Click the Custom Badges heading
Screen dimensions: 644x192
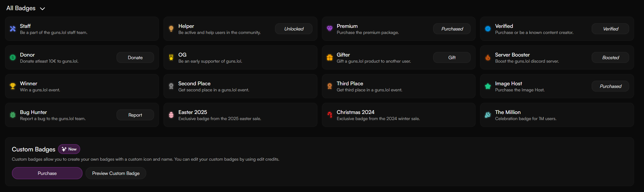(34, 149)
